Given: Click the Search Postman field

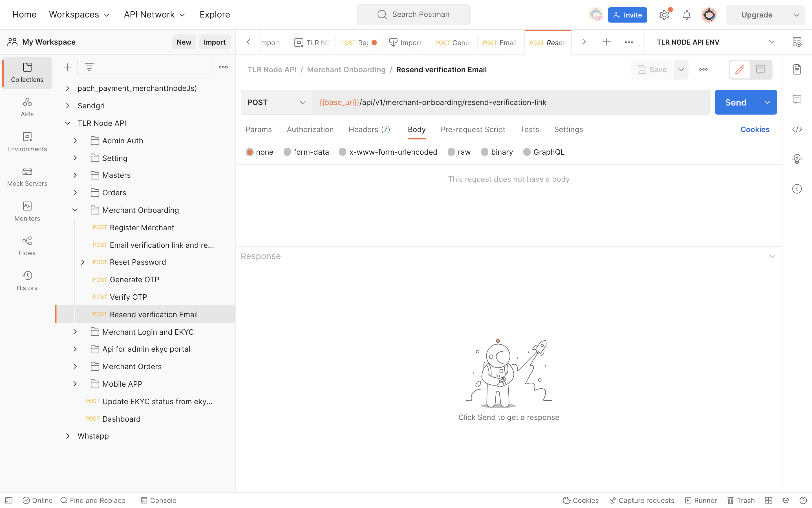Looking at the screenshot, I should pyautogui.click(x=413, y=14).
